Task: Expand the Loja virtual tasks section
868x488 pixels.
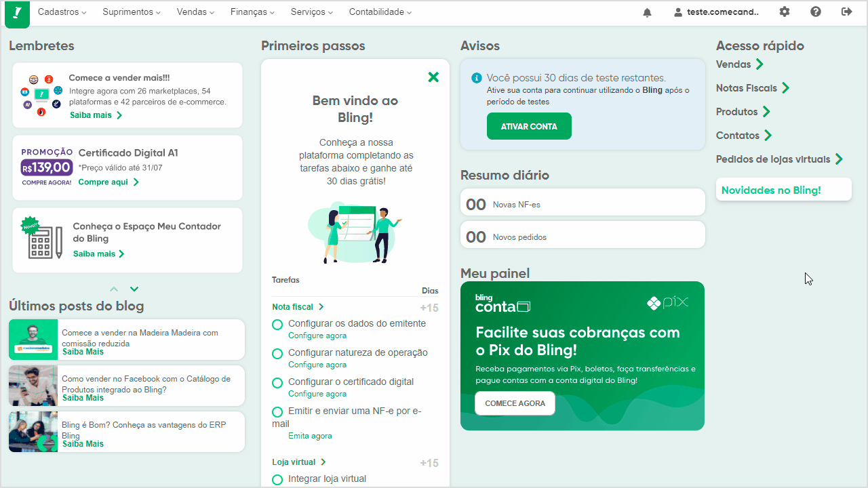Action: (299, 462)
